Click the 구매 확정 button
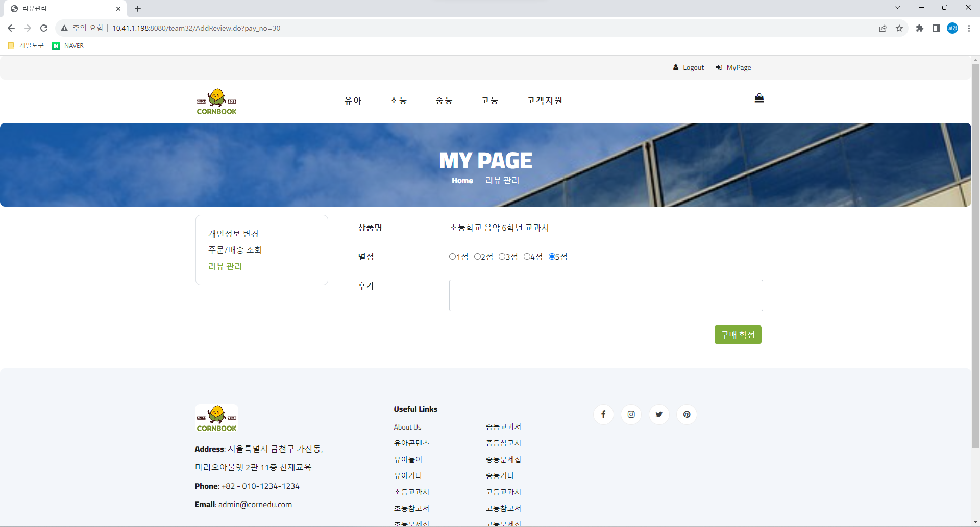 [x=738, y=335]
